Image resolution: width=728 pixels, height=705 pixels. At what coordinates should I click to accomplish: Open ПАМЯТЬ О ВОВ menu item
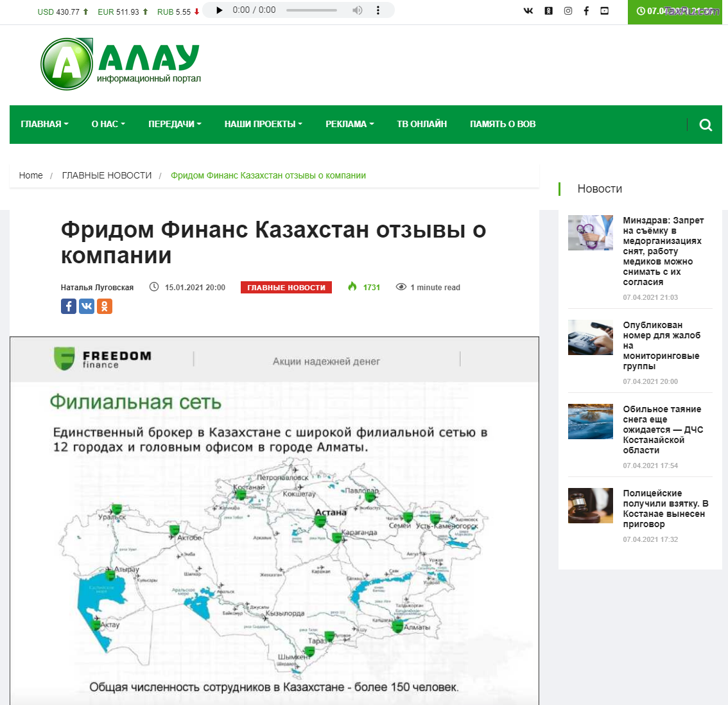coord(503,125)
